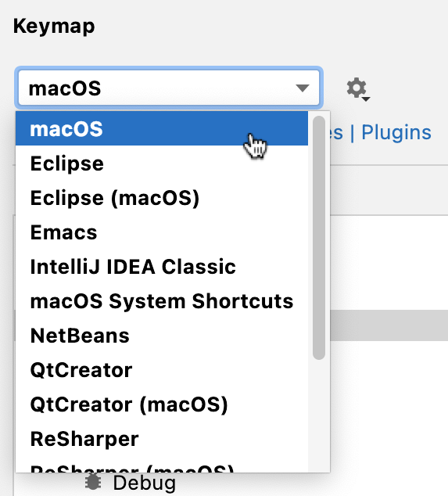Click the Debug bug icon

pos(93,483)
